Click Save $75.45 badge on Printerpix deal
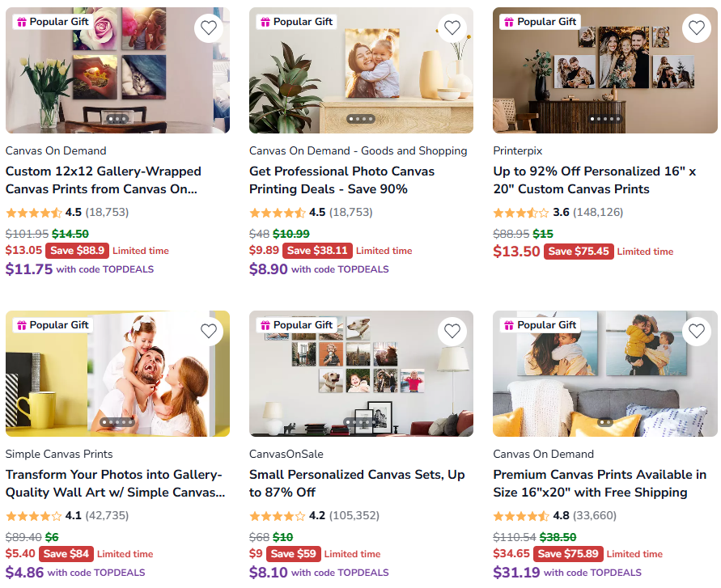The image size is (721, 588). tap(579, 252)
